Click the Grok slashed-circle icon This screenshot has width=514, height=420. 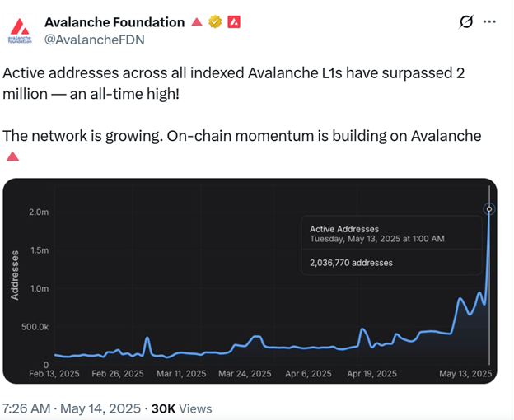point(466,22)
